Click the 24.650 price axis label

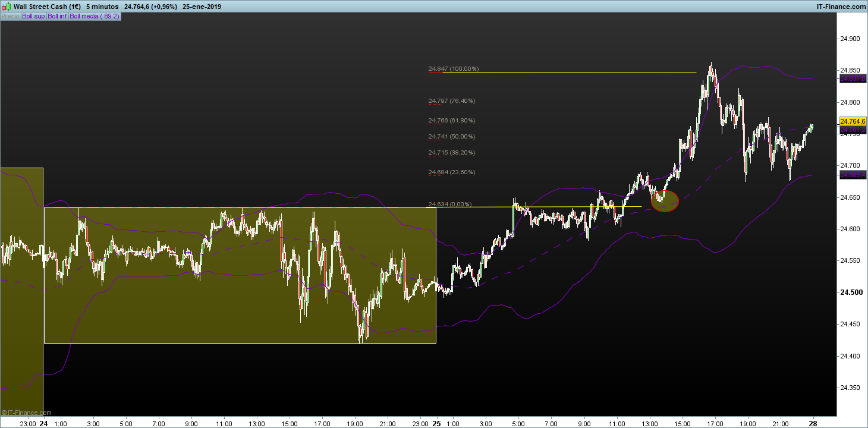coord(850,197)
